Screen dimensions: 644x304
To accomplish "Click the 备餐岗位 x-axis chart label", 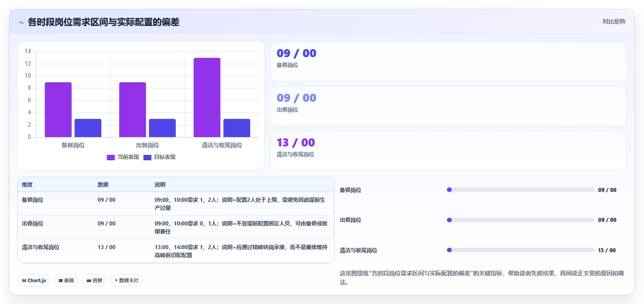I will (x=73, y=146).
